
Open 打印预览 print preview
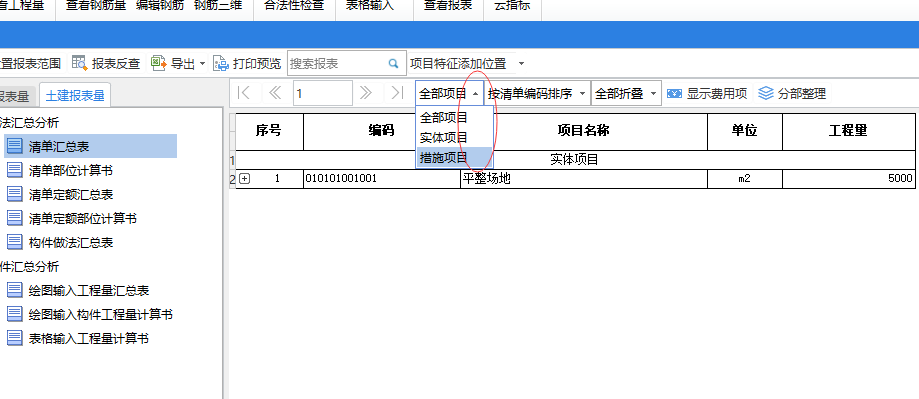247,63
